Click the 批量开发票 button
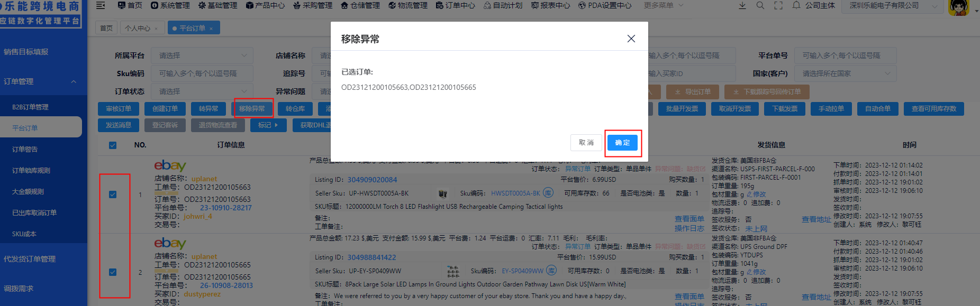980x306 pixels. (x=682, y=109)
